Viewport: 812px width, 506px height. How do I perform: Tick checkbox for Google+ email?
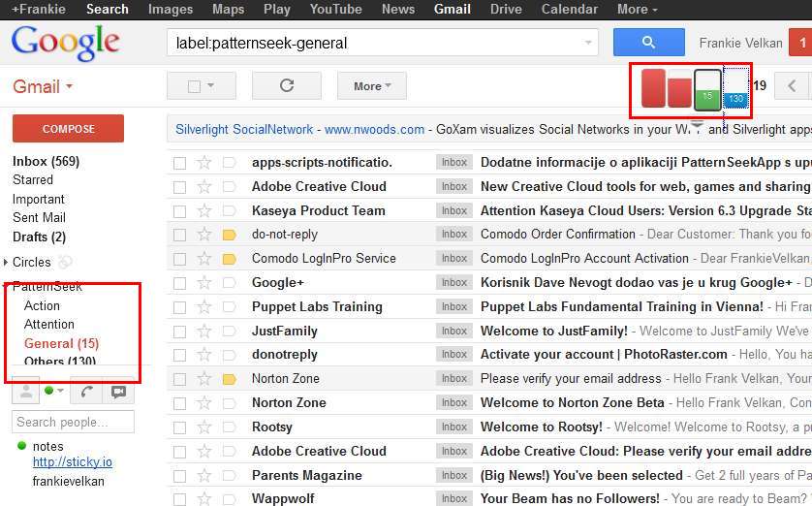pyautogui.click(x=179, y=283)
